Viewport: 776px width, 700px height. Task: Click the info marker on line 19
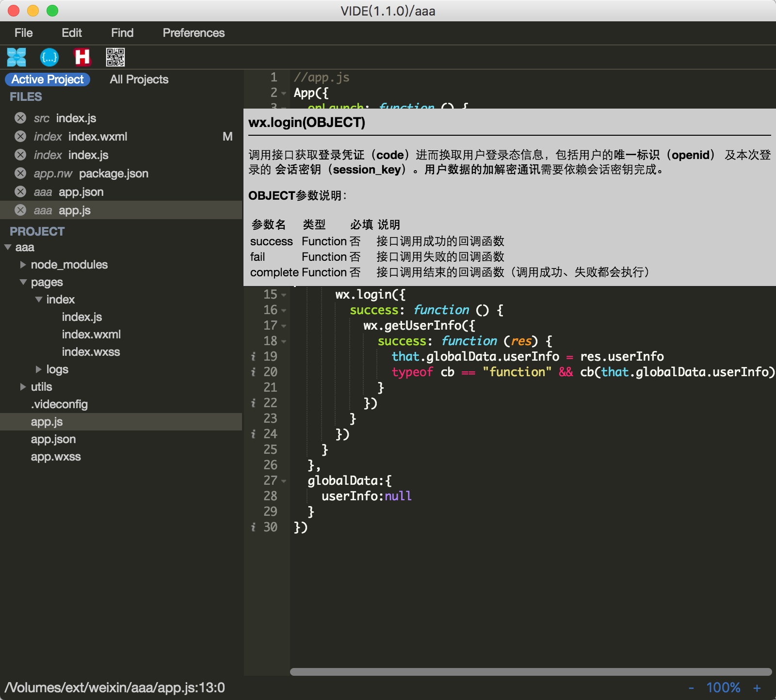[253, 356]
